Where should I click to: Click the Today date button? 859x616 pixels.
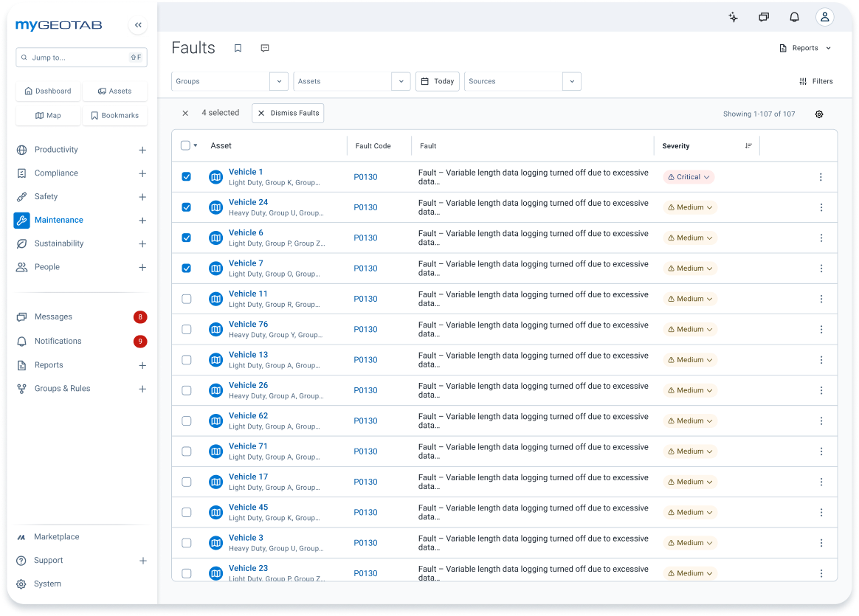click(438, 81)
